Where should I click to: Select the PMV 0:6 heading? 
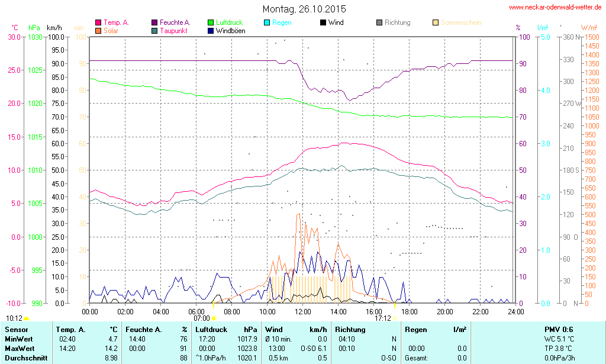tap(559, 329)
